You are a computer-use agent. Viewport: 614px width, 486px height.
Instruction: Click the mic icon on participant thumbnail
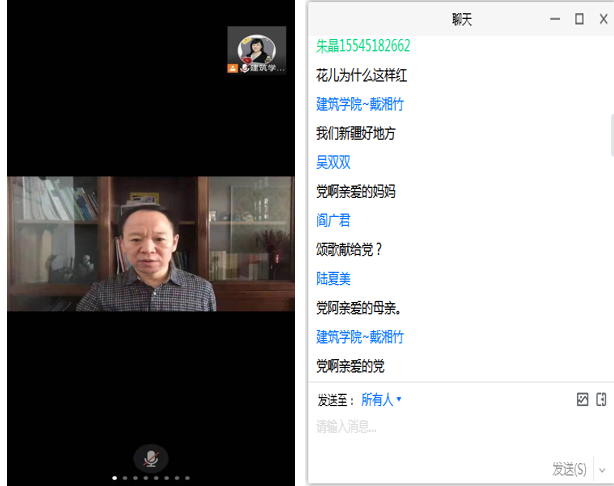point(244,68)
